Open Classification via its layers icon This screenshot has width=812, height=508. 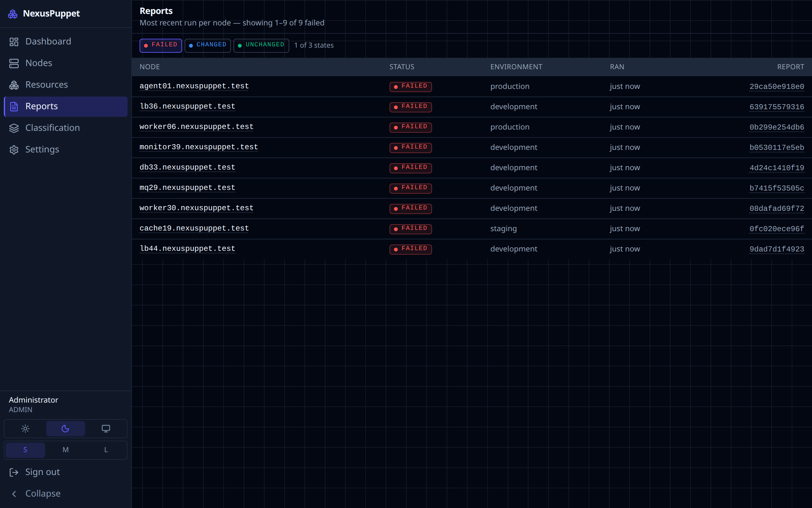point(14,128)
